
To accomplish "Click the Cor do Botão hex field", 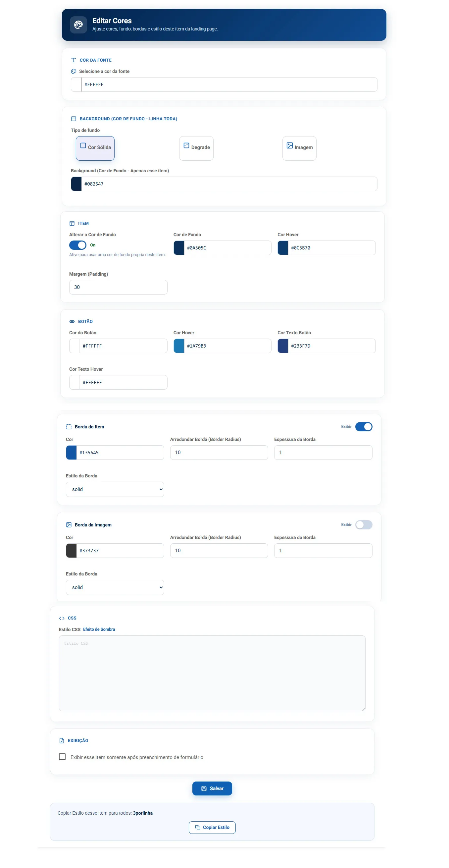I will (124, 346).
